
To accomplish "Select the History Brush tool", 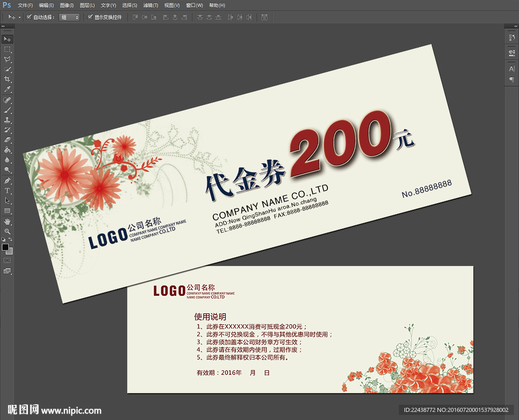I will point(7,130).
